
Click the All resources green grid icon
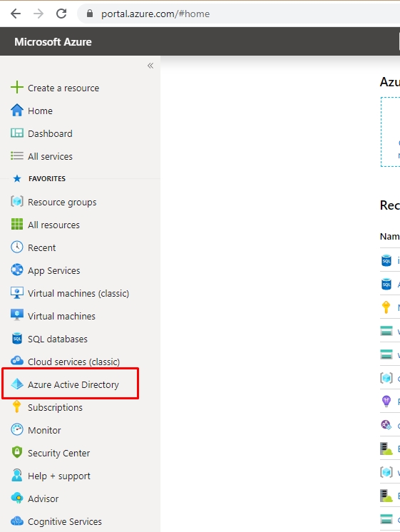tap(16, 224)
